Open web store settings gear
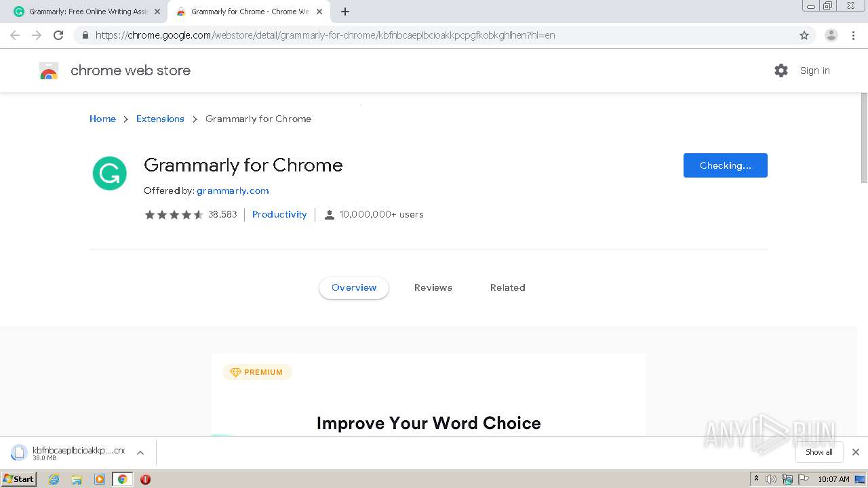The height and width of the screenshot is (488, 868). [781, 70]
